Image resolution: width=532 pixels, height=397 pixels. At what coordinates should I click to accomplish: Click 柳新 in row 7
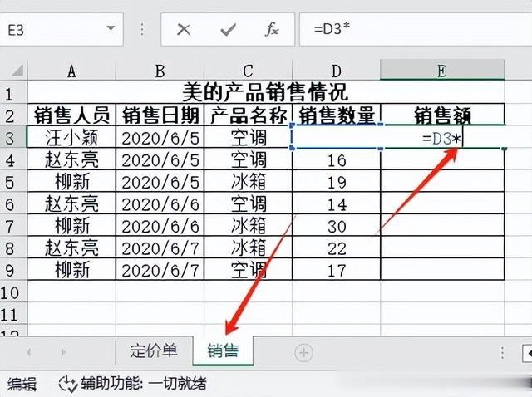point(71,226)
